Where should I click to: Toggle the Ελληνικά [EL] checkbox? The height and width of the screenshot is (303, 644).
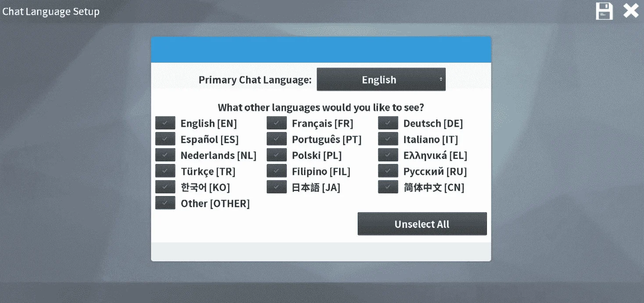pyautogui.click(x=388, y=155)
